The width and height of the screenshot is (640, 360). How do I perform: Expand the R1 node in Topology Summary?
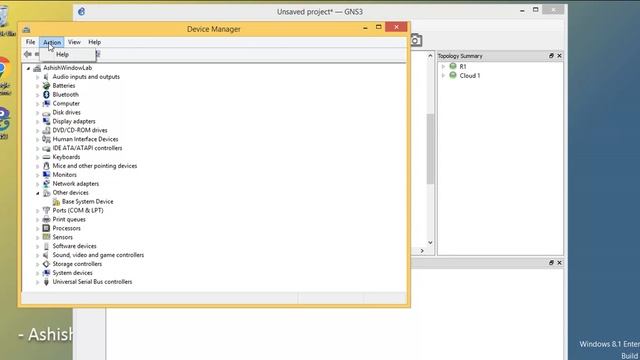(x=443, y=67)
